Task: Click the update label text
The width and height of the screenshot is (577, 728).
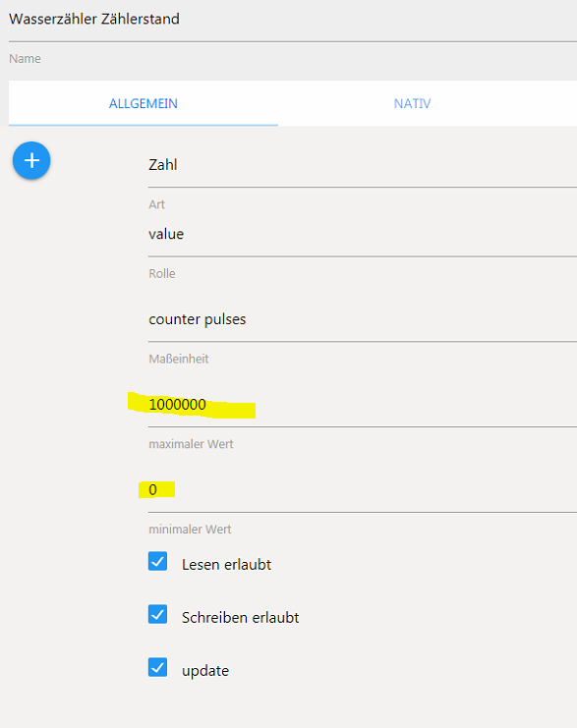Action: (x=205, y=671)
